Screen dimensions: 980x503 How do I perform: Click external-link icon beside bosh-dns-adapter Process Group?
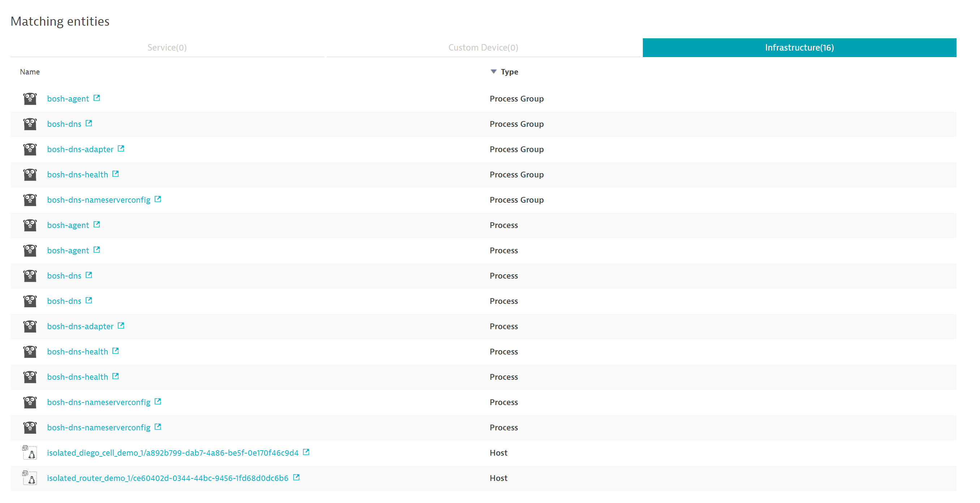point(121,149)
